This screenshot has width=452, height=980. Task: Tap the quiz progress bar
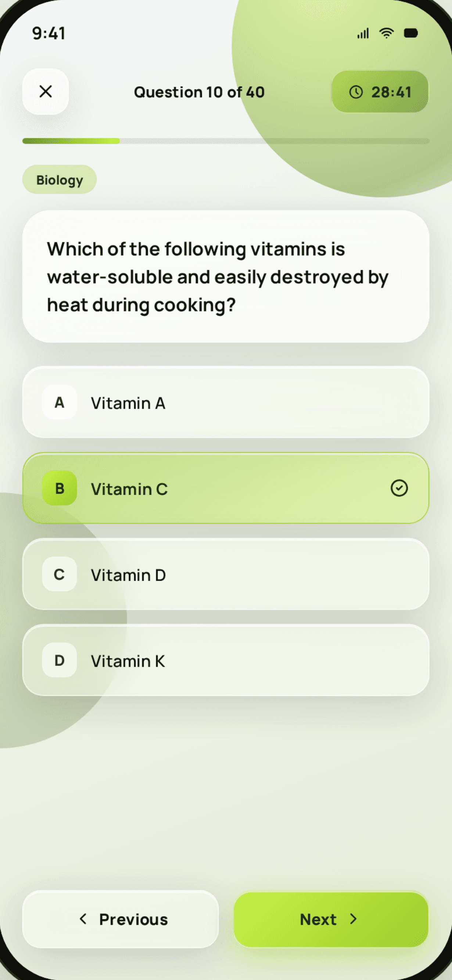[x=226, y=141]
